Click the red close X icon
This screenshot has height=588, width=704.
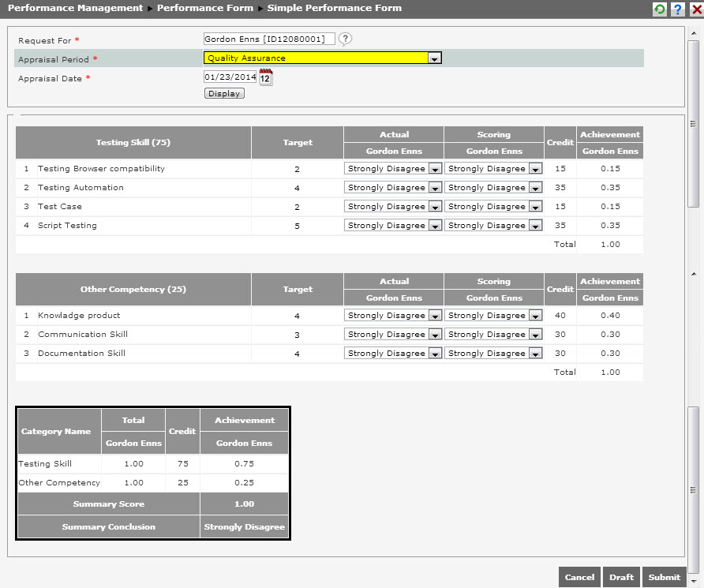pos(695,9)
